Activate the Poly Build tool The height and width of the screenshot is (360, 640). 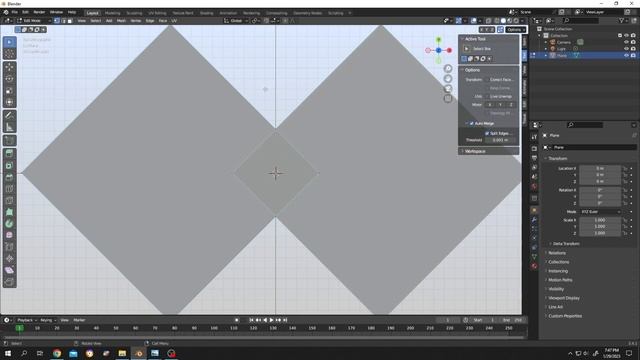tap(9, 212)
